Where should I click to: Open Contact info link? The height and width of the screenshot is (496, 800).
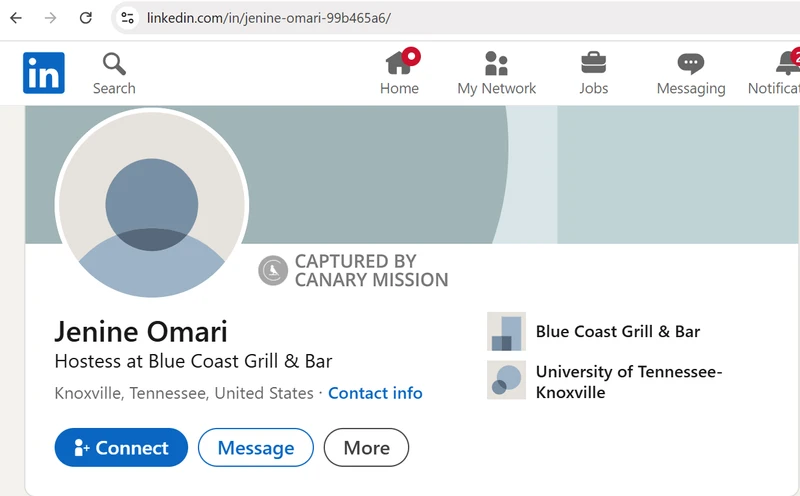point(375,393)
